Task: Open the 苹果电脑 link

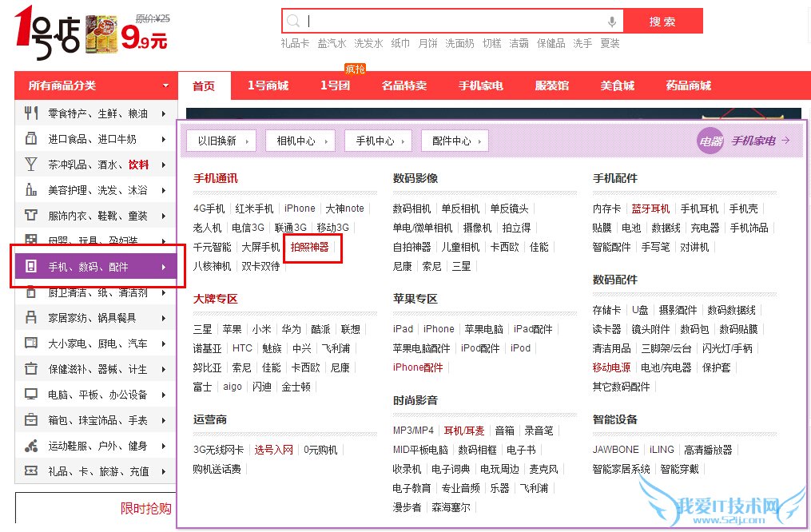Action: pyautogui.click(x=483, y=329)
